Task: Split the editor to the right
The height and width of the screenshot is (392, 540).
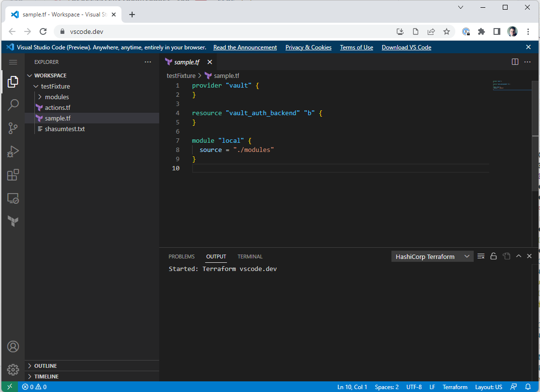Action: (515, 62)
